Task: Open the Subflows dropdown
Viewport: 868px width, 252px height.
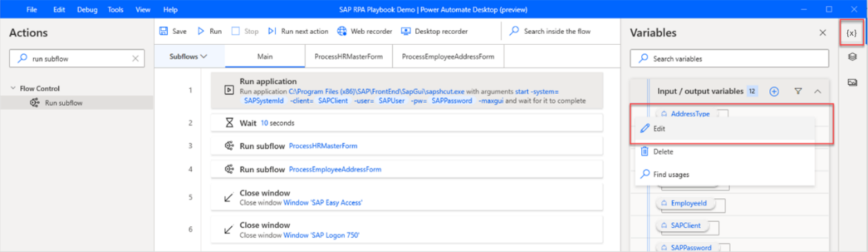Action: coord(189,57)
